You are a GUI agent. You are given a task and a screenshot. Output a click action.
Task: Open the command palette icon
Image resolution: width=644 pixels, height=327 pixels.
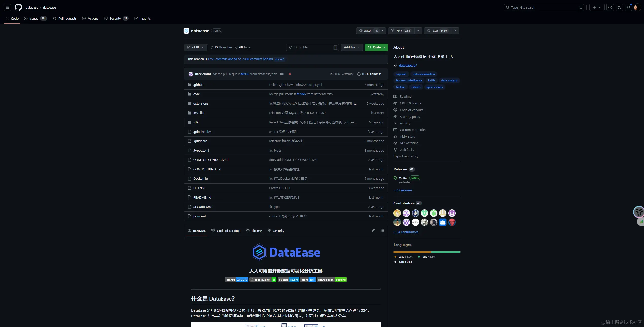pyautogui.click(x=580, y=7)
